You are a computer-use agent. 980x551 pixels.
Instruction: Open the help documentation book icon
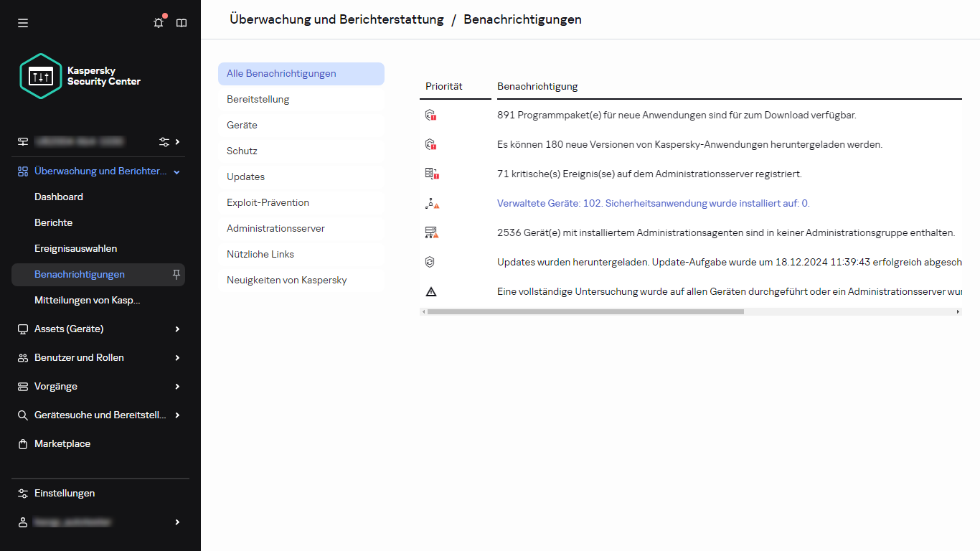point(181,22)
